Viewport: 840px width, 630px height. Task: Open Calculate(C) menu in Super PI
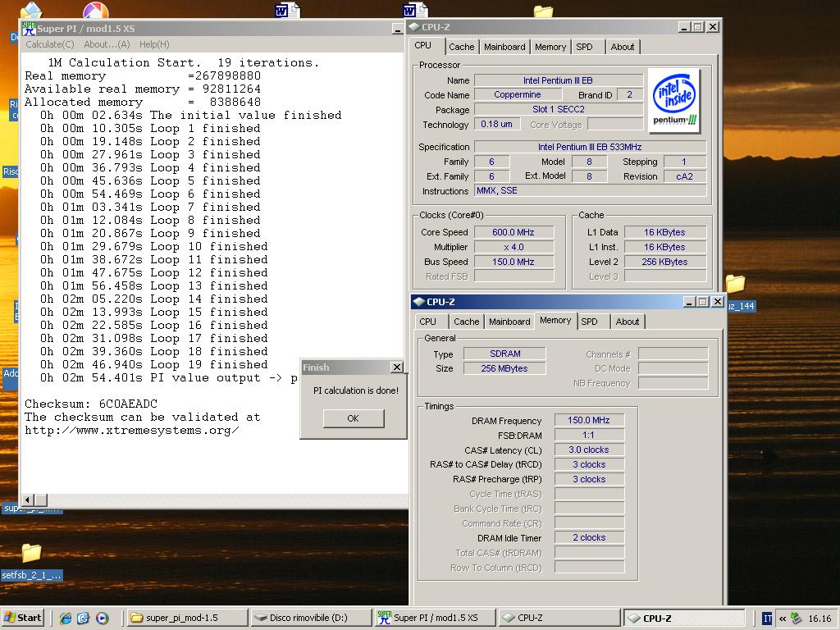point(50,44)
